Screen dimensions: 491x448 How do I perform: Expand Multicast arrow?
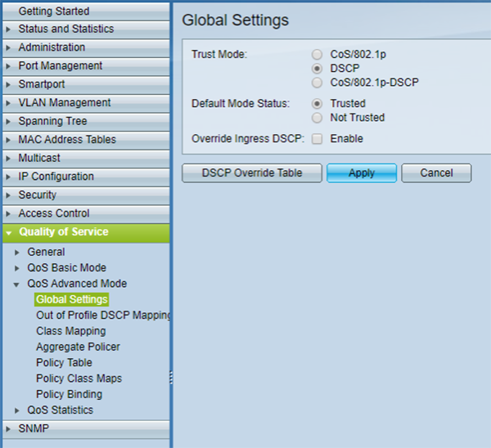click(x=8, y=159)
